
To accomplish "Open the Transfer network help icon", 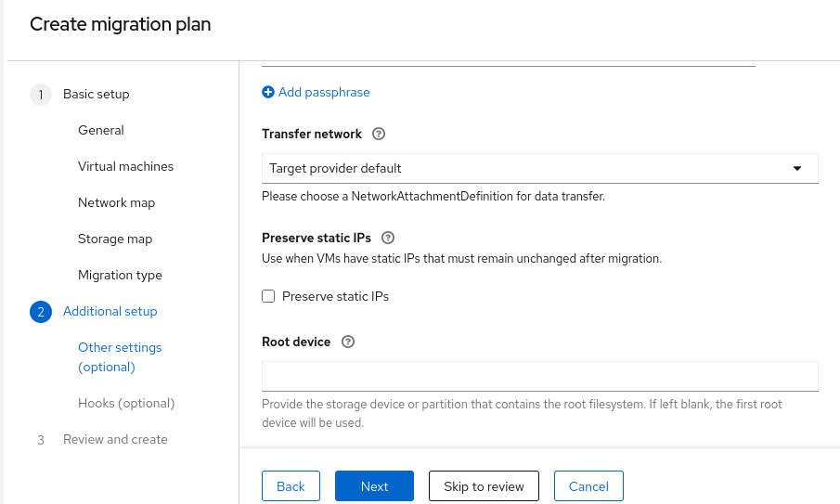I will point(379,134).
